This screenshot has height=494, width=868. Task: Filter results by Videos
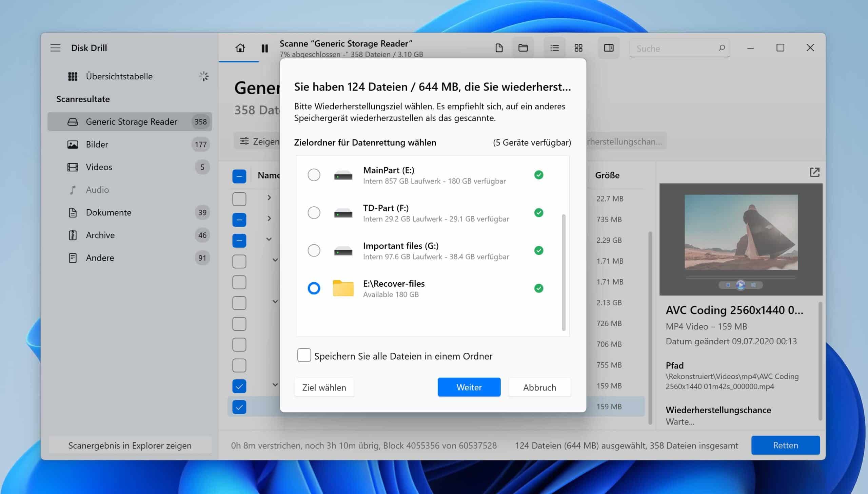coord(130,167)
